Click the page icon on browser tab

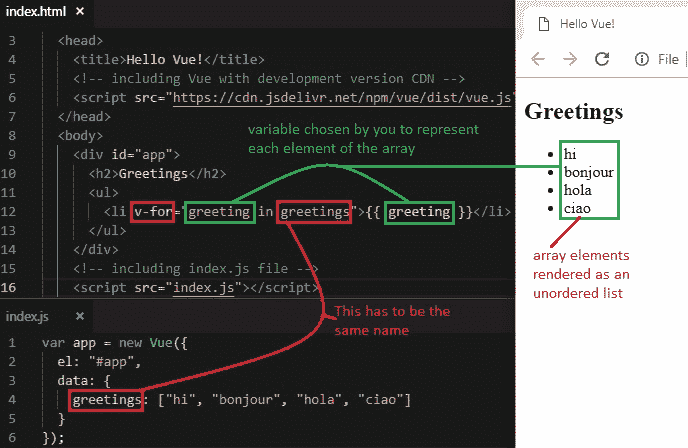[544, 24]
